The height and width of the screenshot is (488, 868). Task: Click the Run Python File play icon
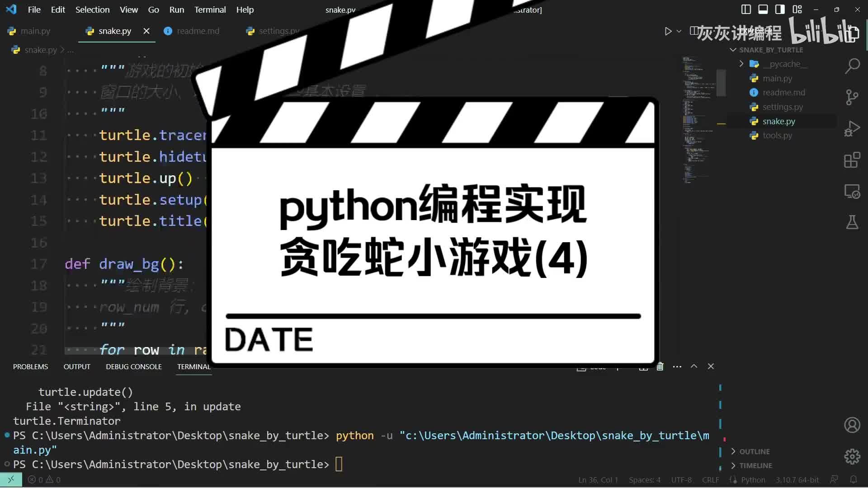pos(668,31)
